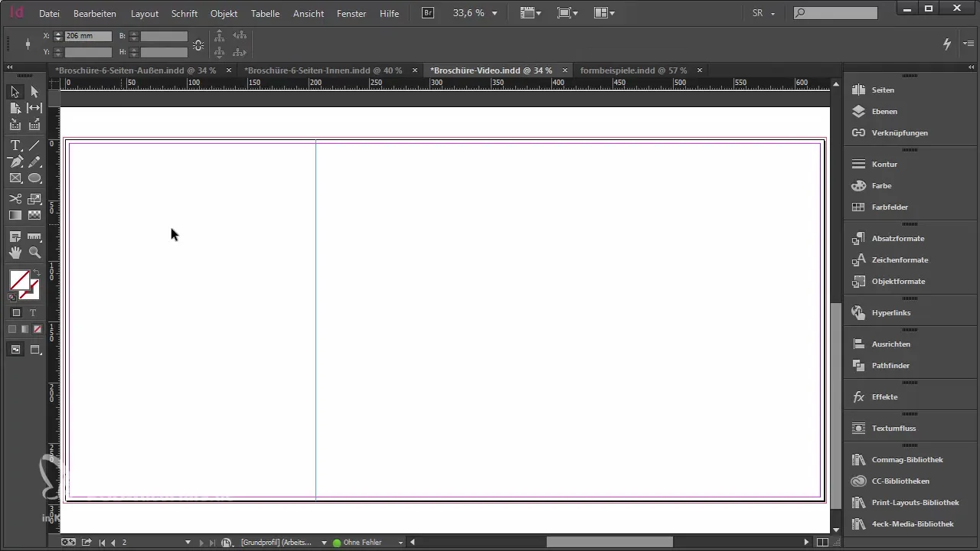Apply solid color to object
The image size is (980, 551).
point(12,330)
